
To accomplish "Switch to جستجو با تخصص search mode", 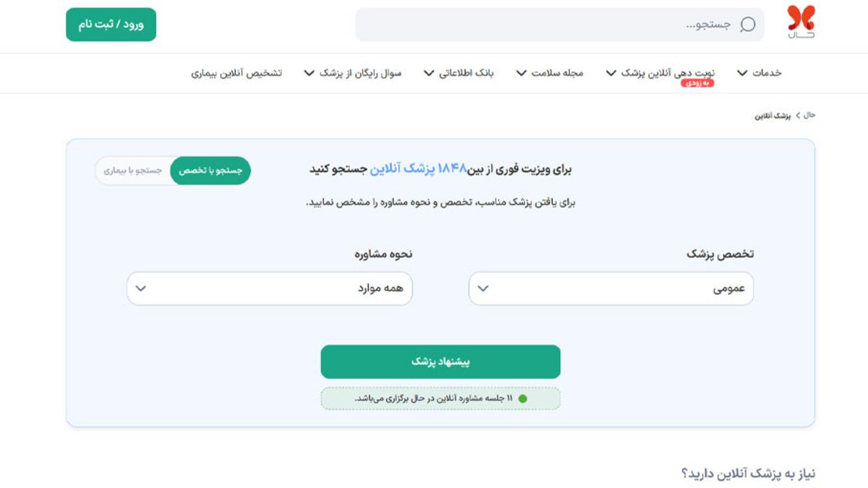I will 210,171.
